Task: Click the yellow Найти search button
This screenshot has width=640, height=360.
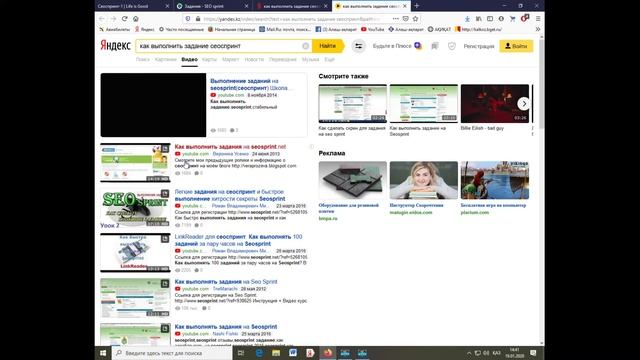Action: pos(328,46)
